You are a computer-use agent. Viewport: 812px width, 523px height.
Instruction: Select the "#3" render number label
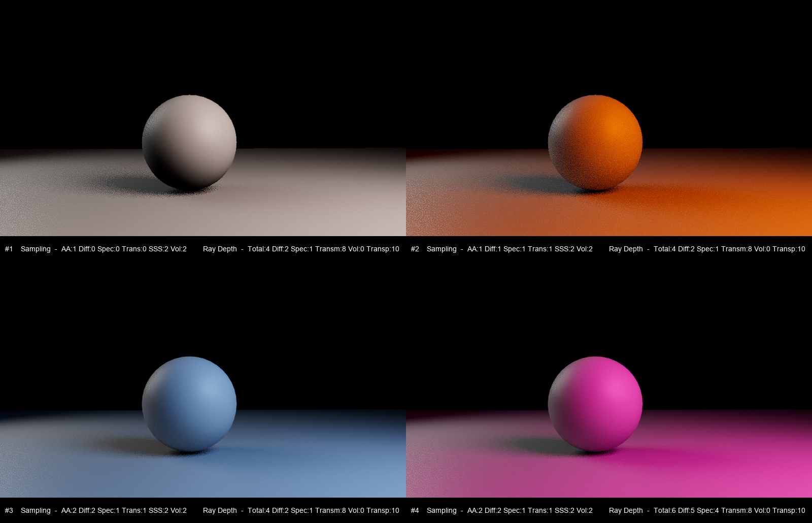pos(9,510)
